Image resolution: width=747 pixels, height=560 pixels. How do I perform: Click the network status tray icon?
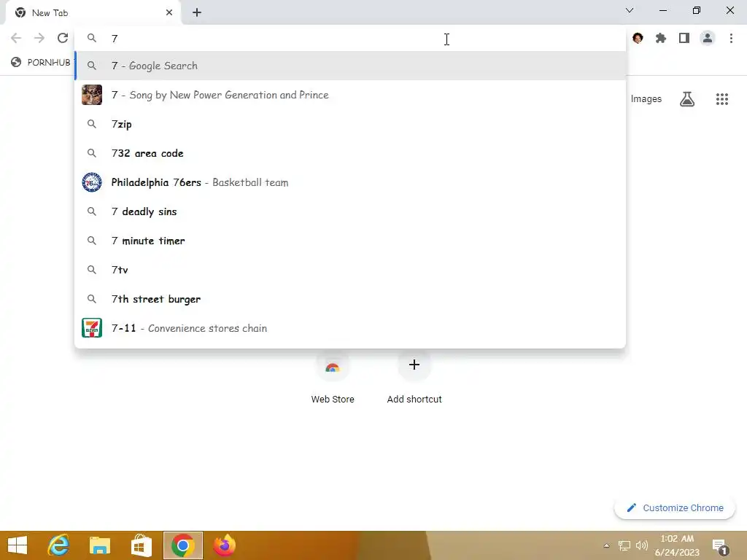(624, 545)
